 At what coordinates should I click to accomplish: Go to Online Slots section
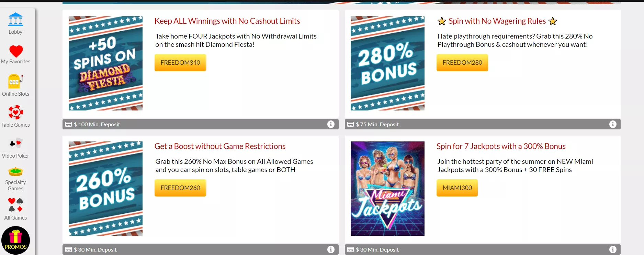pyautogui.click(x=15, y=85)
